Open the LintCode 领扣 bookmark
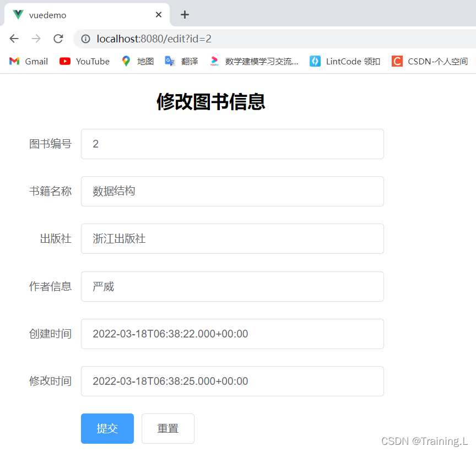 (x=345, y=61)
